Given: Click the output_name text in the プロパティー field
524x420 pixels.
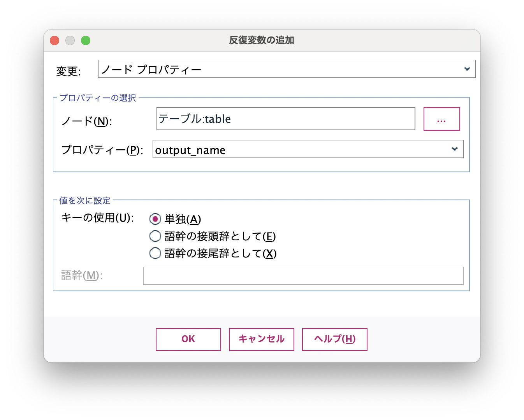Looking at the screenshot, I should tap(190, 150).
